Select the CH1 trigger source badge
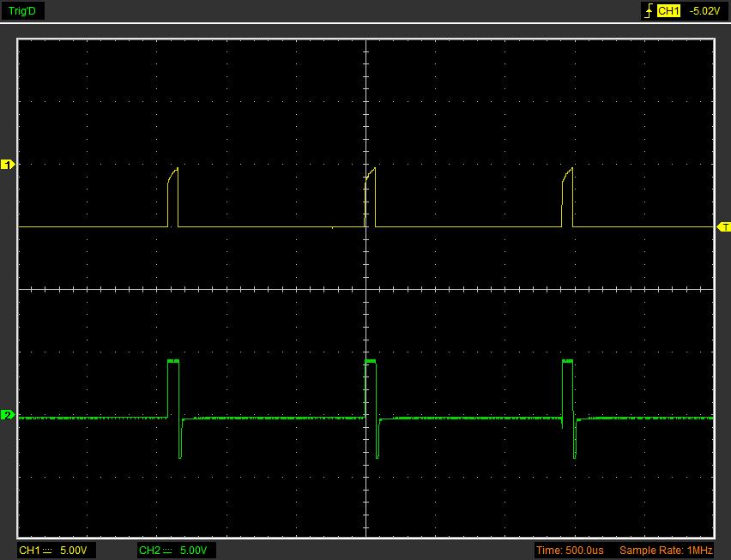The height and width of the screenshot is (560, 731). tap(669, 11)
